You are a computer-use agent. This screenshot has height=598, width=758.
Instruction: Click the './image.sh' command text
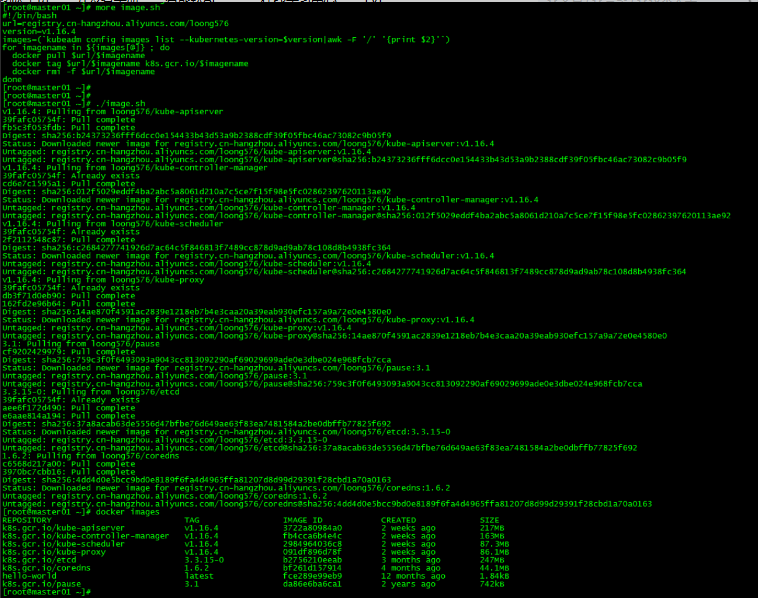click(x=120, y=103)
